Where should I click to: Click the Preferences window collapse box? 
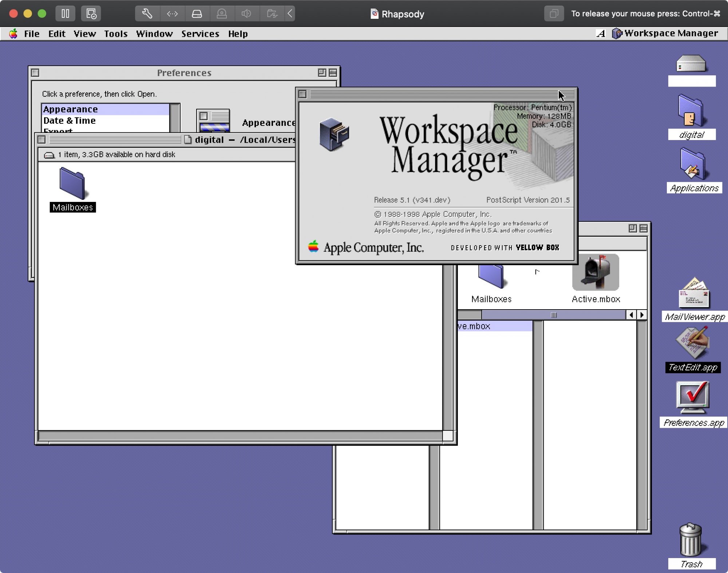(x=333, y=73)
